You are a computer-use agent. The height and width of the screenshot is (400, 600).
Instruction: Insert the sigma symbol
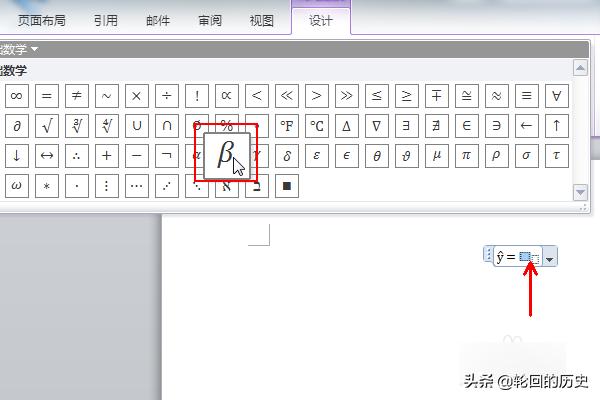coord(527,156)
